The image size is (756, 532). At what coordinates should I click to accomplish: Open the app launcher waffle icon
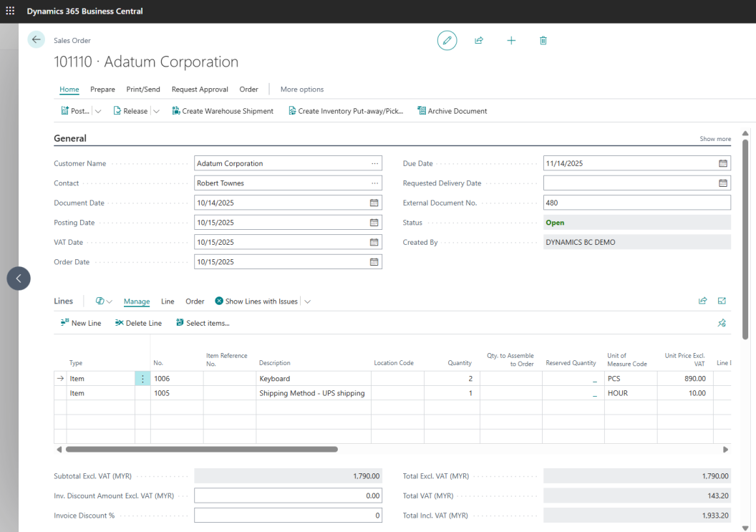point(10,11)
